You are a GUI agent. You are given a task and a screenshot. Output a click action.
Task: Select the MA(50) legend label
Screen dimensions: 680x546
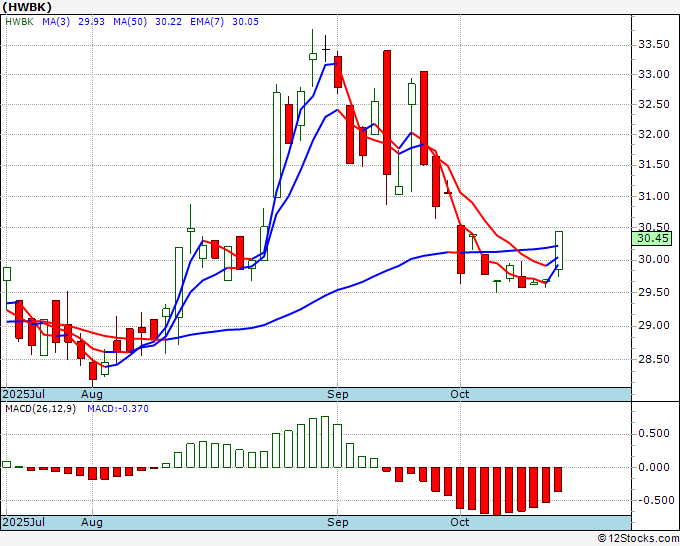click(130, 22)
